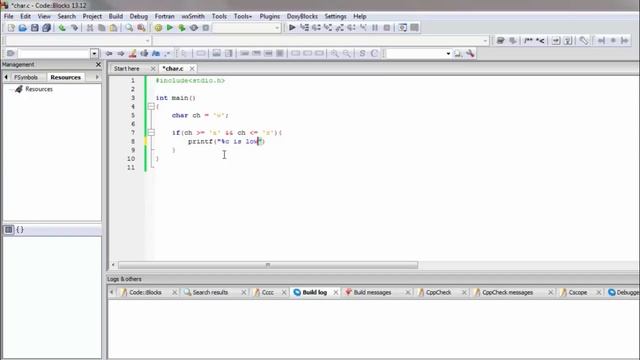The width and height of the screenshot is (640, 360).
Task: Click the Build gear icon
Action: click(158, 28)
